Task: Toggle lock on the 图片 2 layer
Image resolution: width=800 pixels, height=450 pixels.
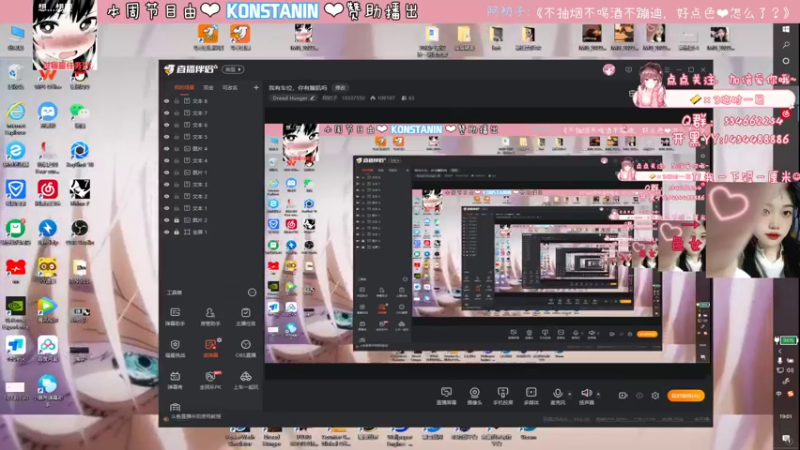Action: [177, 220]
